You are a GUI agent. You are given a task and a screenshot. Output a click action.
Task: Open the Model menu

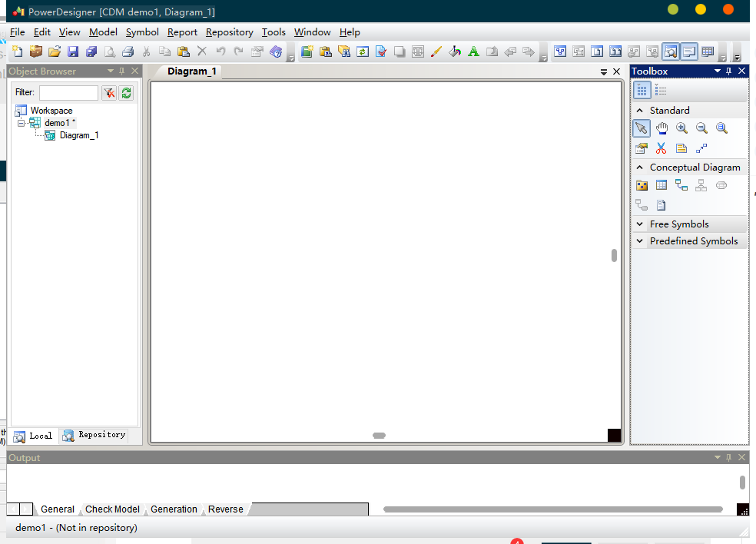tap(103, 32)
